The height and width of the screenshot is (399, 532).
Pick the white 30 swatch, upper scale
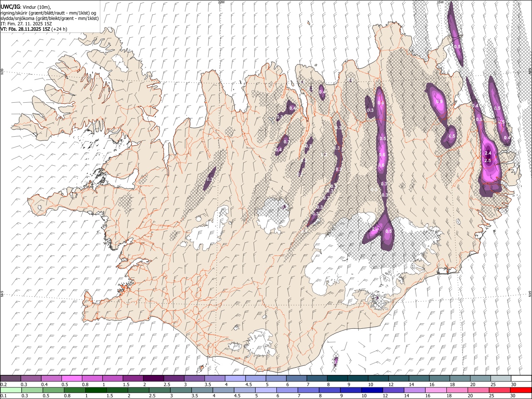[x=521, y=378]
